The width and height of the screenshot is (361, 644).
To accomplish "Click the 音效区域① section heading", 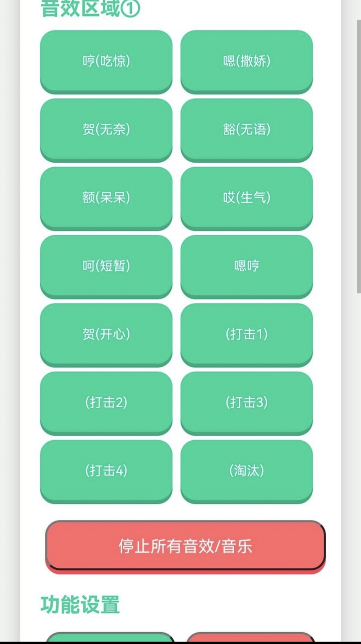I will point(90,9).
